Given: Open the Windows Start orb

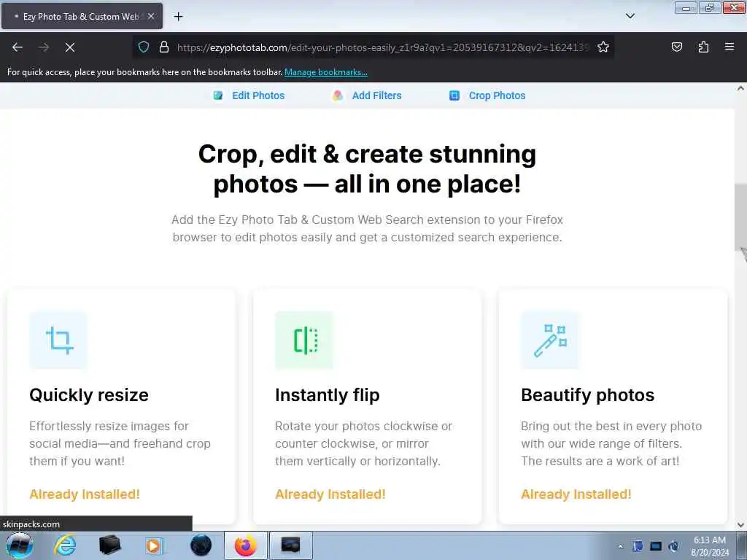Looking at the screenshot, I should tap(18, 545).
